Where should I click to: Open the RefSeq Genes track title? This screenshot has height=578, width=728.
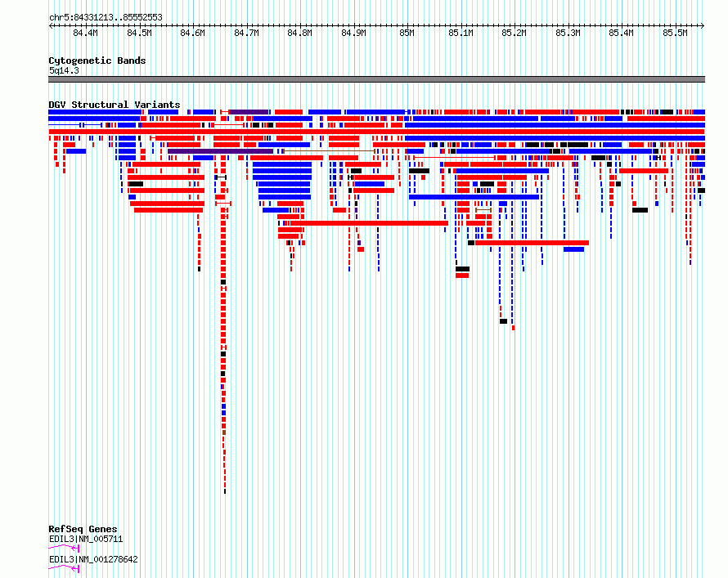(x=83, y=529)
